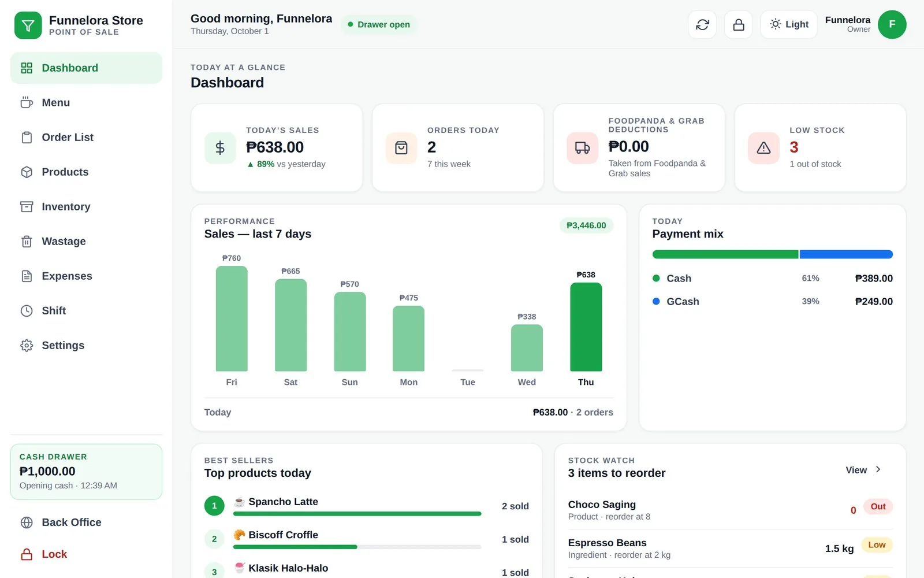Click the warning triangle Low Stock icon
Screen dimensions: 924x578
[763, 148]
